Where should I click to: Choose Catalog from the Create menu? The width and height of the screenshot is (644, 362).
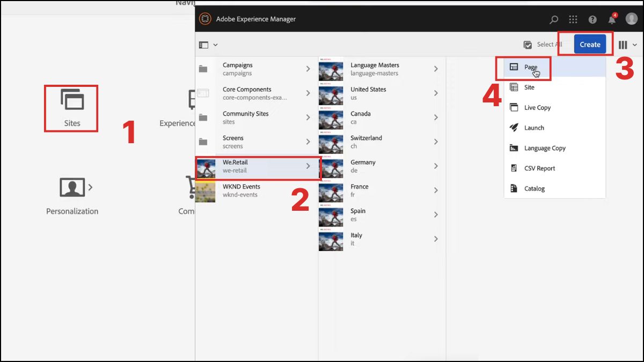tap(555, 189)
